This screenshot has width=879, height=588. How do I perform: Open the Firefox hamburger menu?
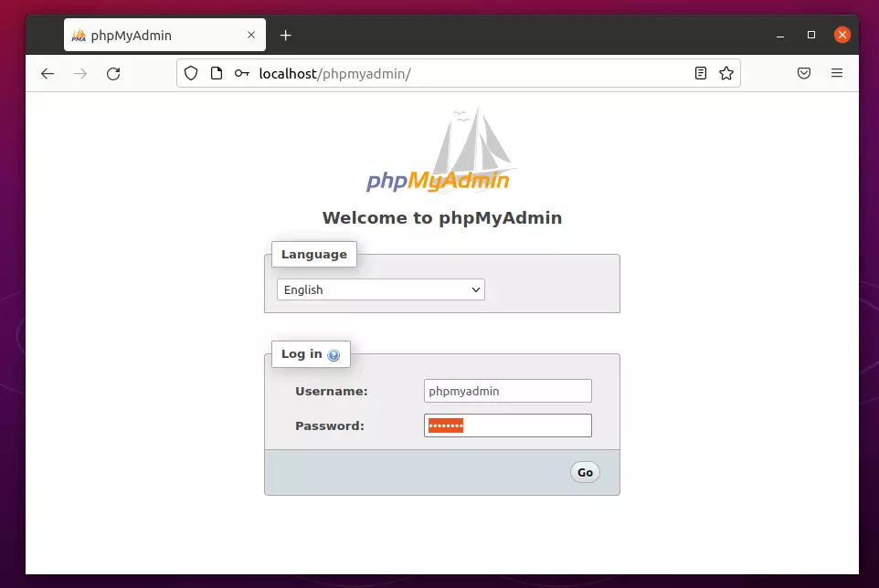[x=836, y=73]
